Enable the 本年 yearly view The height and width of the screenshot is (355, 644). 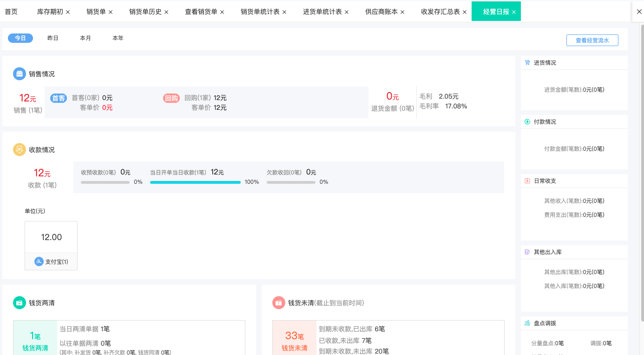point(118,38)
